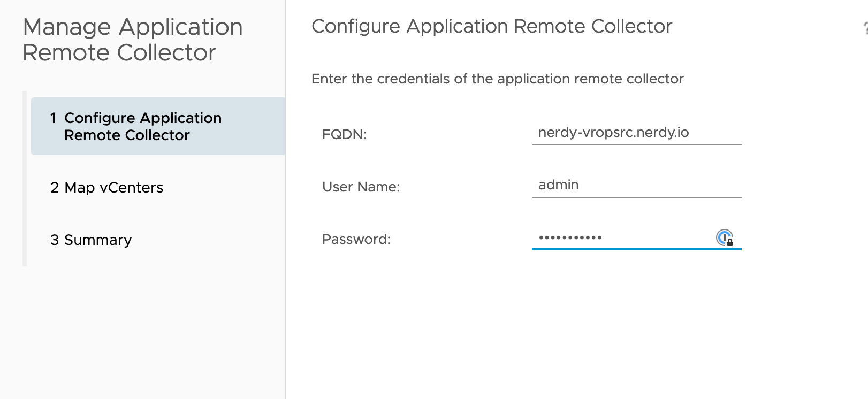Place cursor on nerdy-vropsrc.nerdy.io text
This screenshot has height=399, width=868.
[x=613, y=133]
